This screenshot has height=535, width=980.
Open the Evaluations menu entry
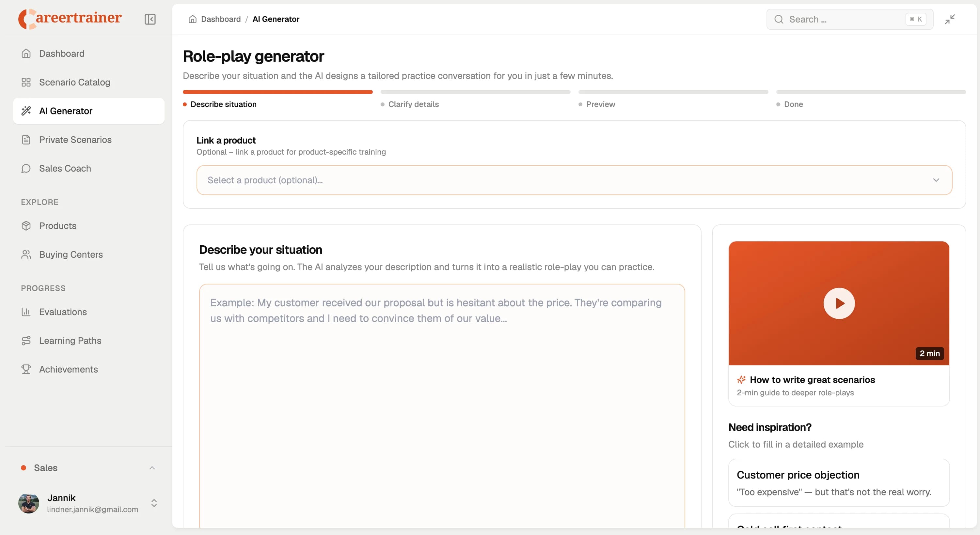[89, 312]
